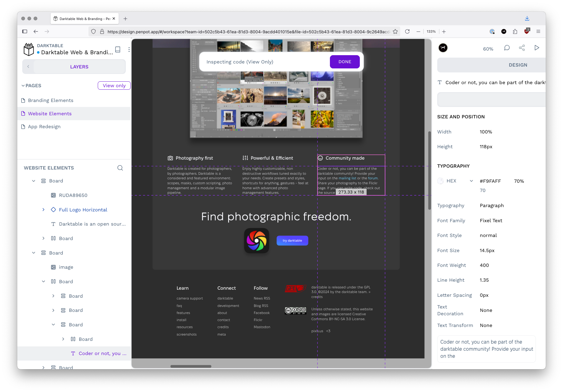Viewport: 563px width, 392px height.
Task: Bookmark page with the star icon
Action: point(395,31)
